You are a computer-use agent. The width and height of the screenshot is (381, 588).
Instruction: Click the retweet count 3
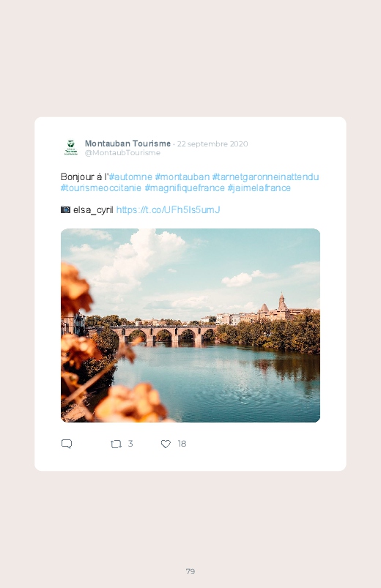pos(130,444)
